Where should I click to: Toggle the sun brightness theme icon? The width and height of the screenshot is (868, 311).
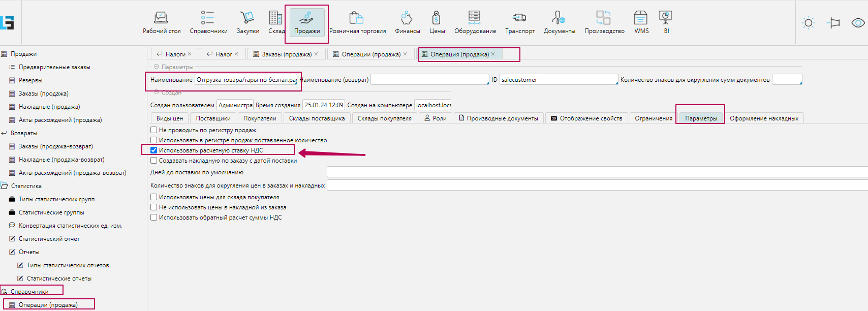tap(808, 23)
